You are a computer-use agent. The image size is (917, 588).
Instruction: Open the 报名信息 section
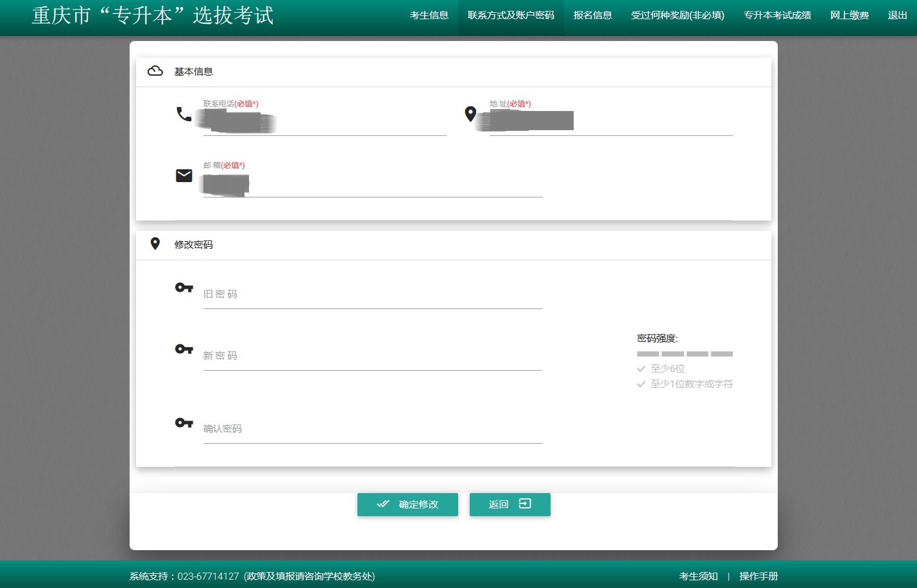click(x=592, y=15)
